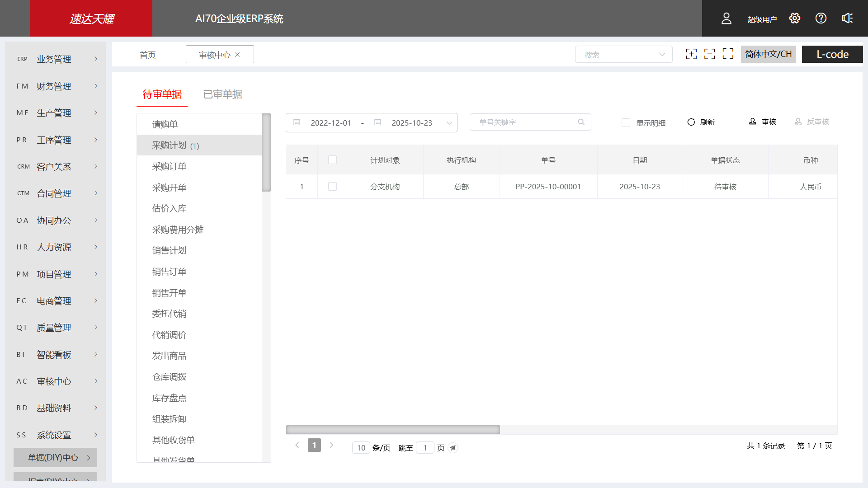Click the 简体中文/CH language button
Image resolution: width=868 pixels, height=488 pixels.
[x=768, y=54]
